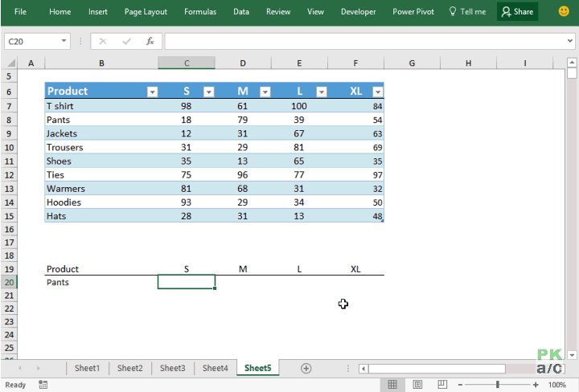Click previous sheet navigation arrow
The image size is (579, 392).
point(19,368)
